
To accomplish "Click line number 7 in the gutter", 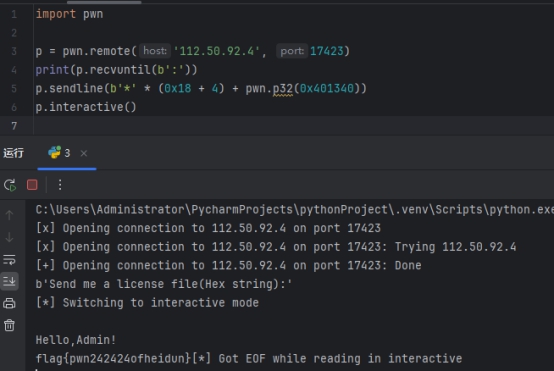I will [14, 126].
